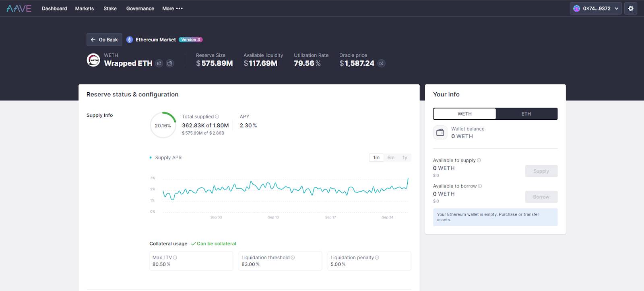Viewport: 644px width, 291px height.
Task: Click the Borrow button
Action: [x=541, y=197]
